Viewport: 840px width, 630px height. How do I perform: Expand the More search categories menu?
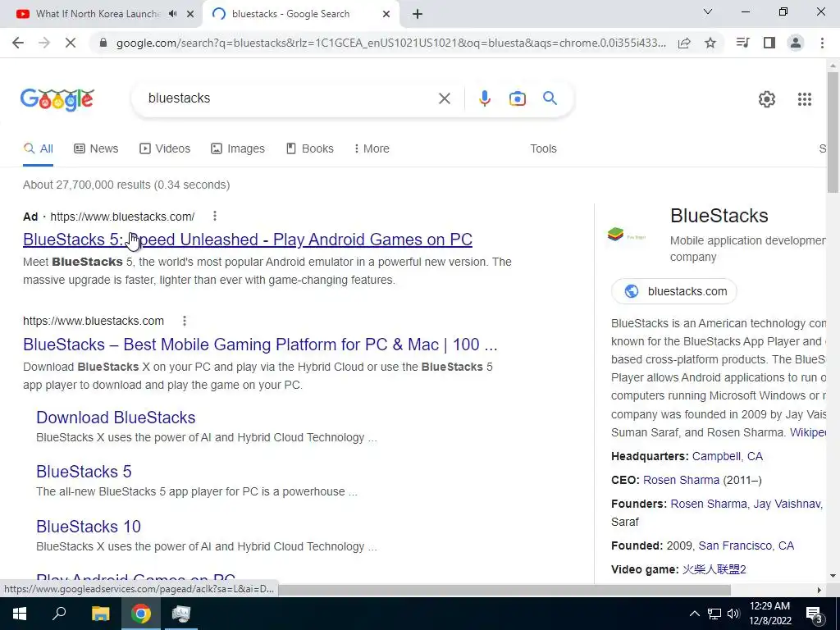pyautogui.click(x=372, y=149)
